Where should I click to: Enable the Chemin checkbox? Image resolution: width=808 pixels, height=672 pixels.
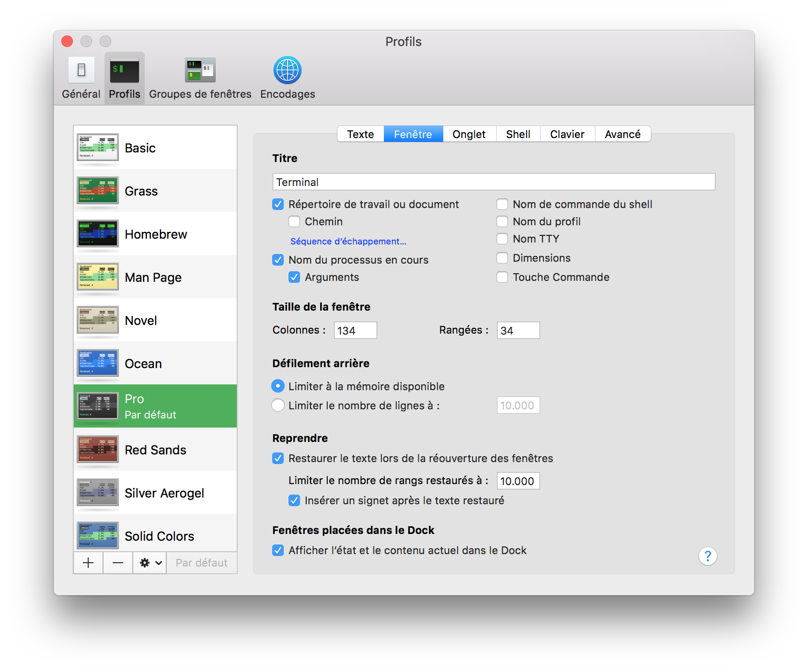pos(294,221)
